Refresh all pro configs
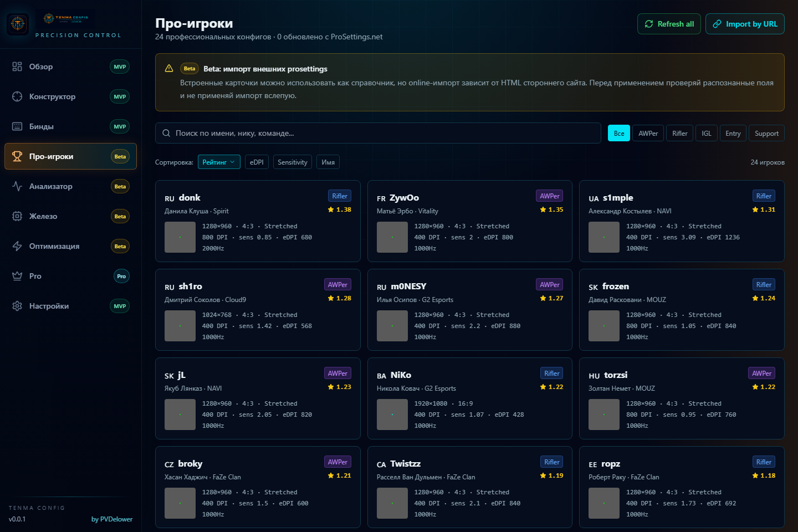798x532 pixels. [669, 24]
